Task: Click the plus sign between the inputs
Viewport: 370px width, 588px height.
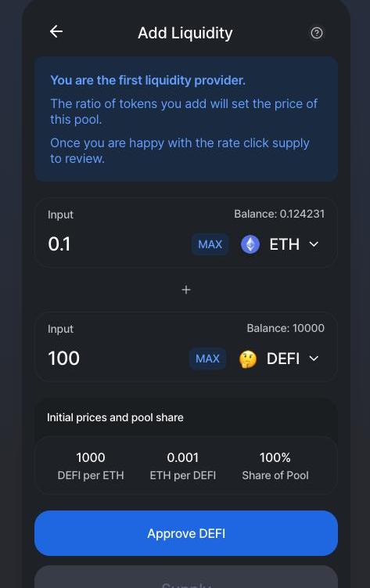Action: point(186,290)
